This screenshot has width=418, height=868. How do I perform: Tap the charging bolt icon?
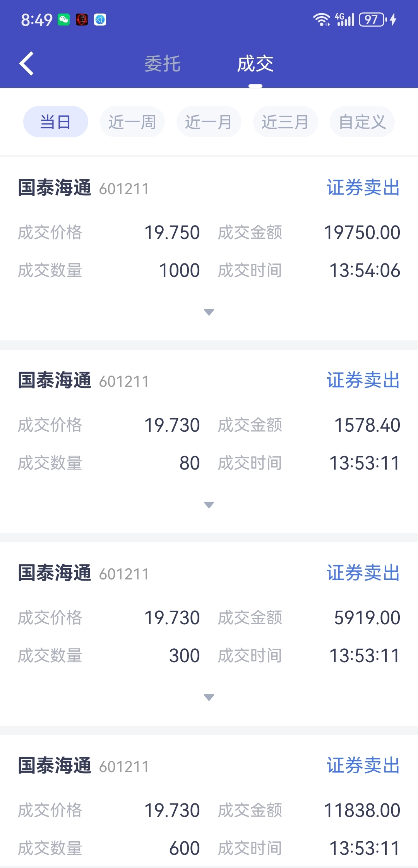coord(393,19)
